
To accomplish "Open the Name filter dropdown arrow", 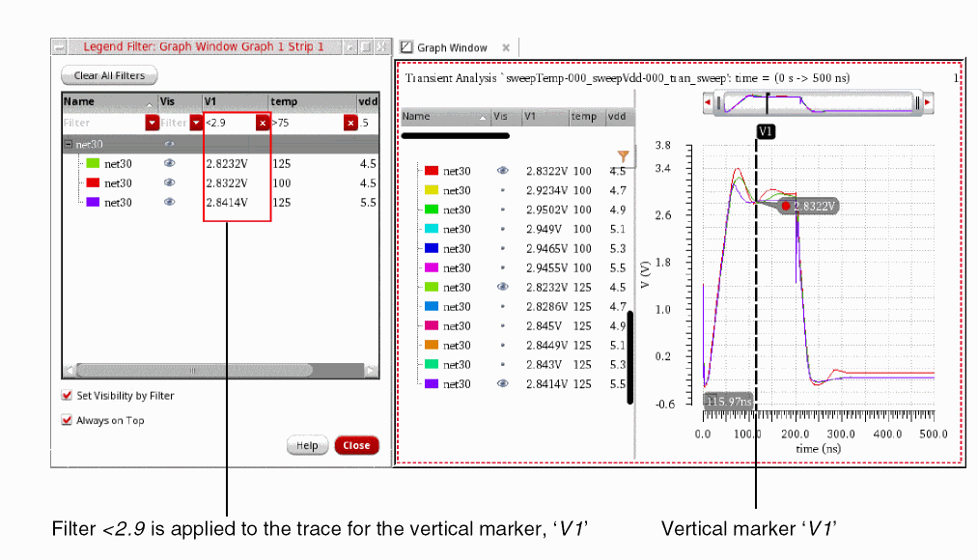I will 152,123.
